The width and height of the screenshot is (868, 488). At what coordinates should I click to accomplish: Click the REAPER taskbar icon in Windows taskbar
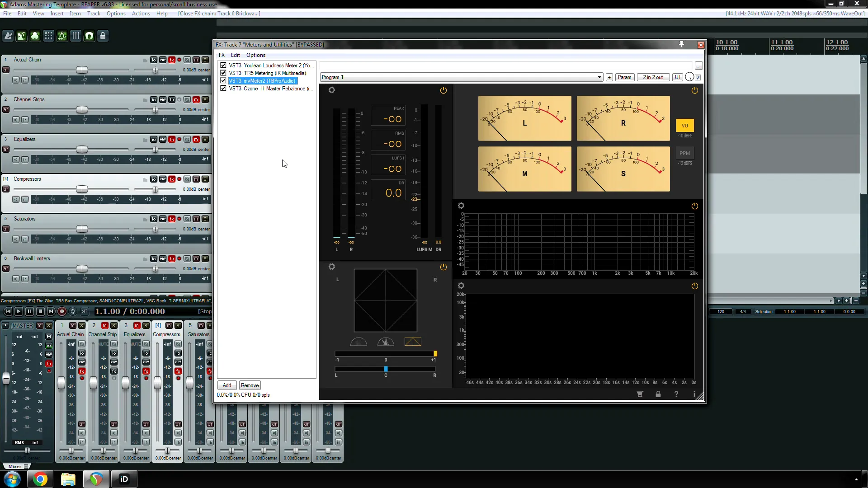pyautogui.click(x=96, y=479)
